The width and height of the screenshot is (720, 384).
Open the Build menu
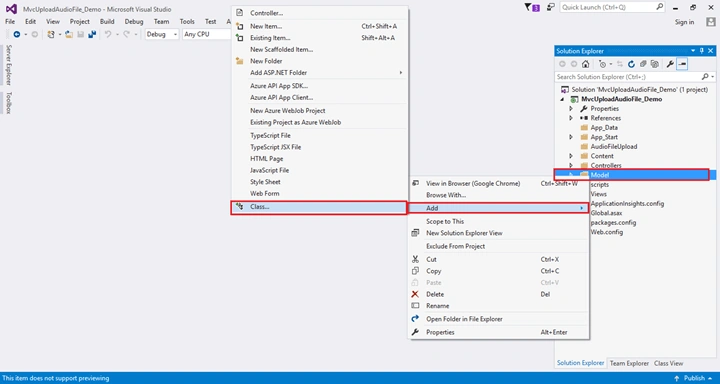pos(107,22)
